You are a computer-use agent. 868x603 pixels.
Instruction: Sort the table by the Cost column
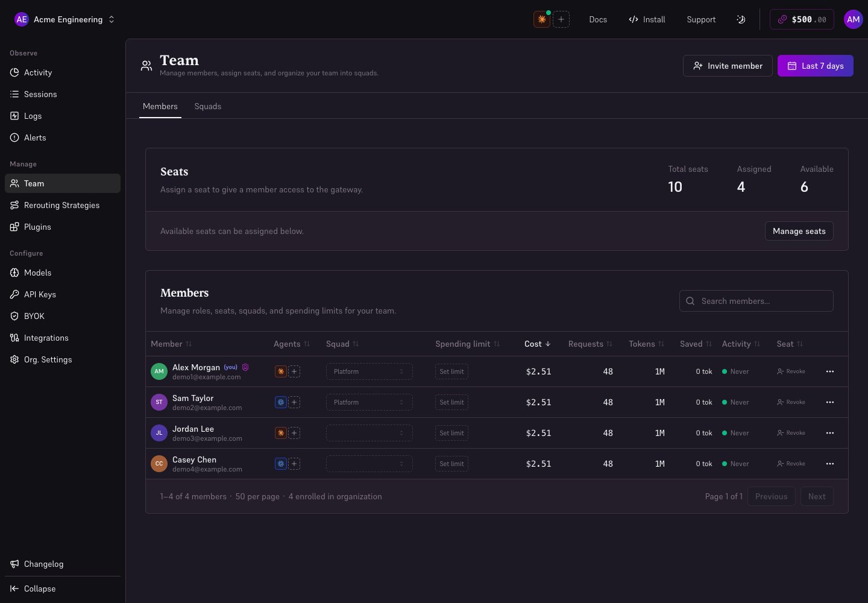[x=538, y=344]
